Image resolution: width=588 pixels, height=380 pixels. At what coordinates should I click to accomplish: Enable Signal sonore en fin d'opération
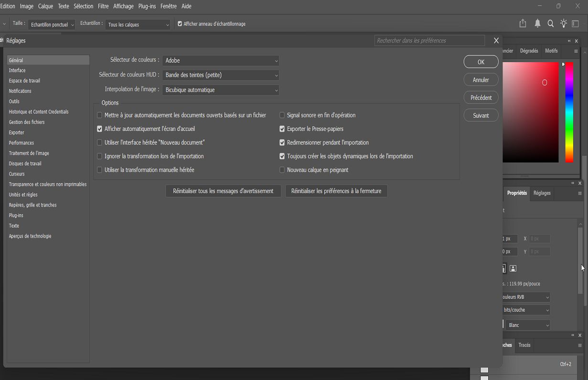(282, 115)
